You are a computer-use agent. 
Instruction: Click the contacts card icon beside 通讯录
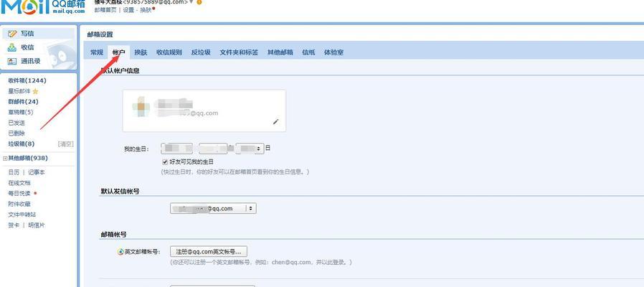point(12,61)
